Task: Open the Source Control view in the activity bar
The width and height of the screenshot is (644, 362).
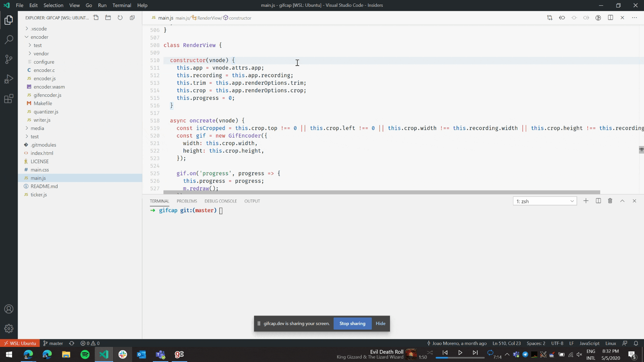Action: [x=8, y=59]
